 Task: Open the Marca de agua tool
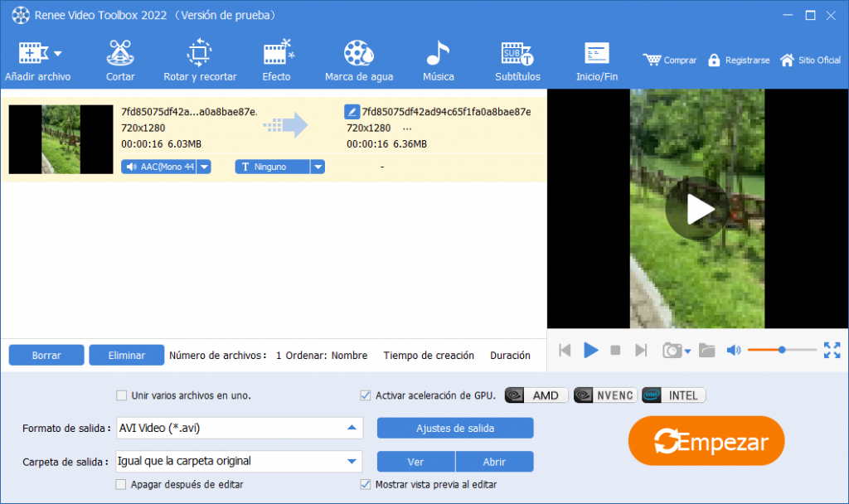(x=359, y=58)
